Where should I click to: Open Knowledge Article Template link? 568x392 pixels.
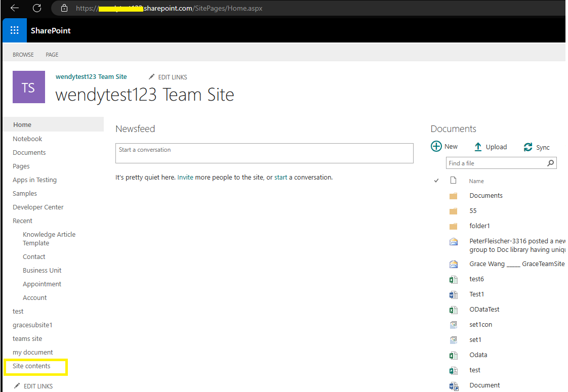49,239
